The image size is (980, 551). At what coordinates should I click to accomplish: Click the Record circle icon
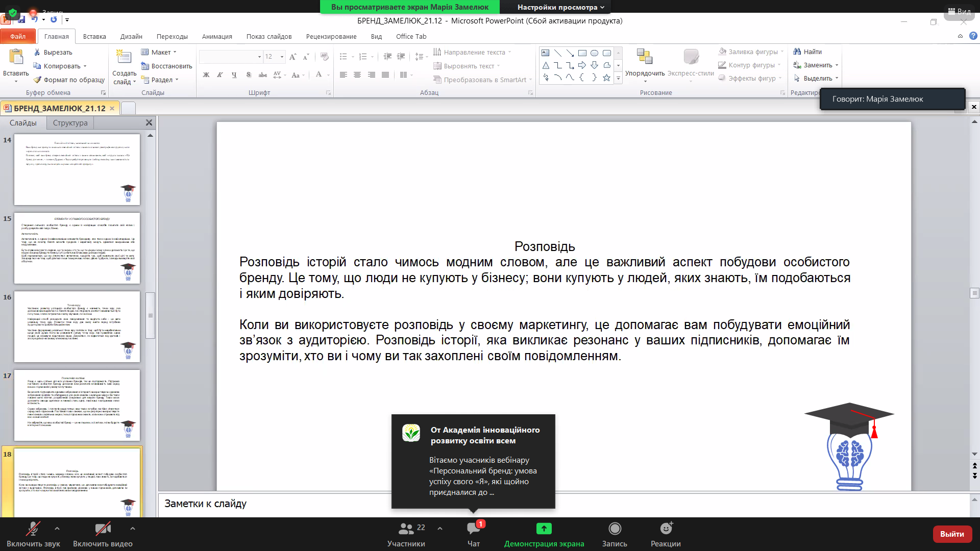click(615, 529)
